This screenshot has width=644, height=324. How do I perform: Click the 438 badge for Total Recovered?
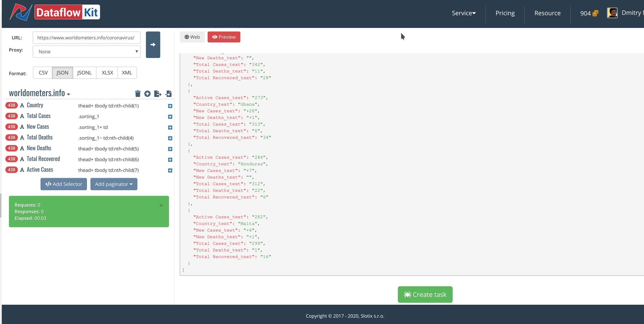coord(12,159)
